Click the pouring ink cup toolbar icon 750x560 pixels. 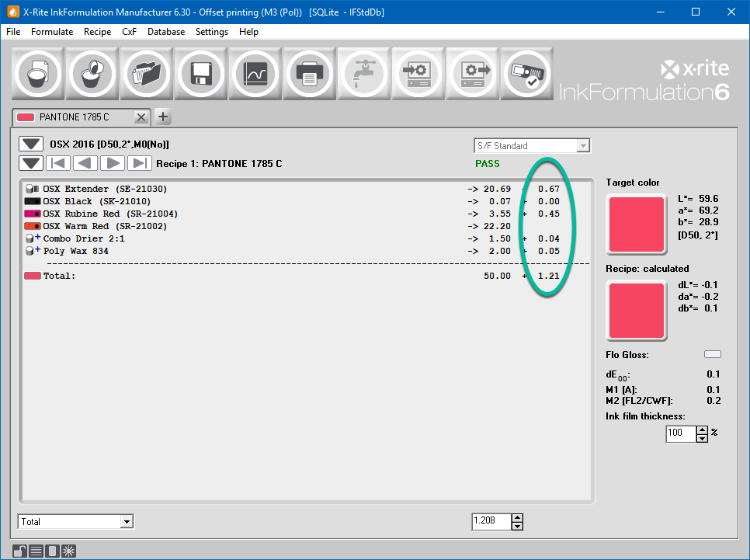tap(92, 74)
